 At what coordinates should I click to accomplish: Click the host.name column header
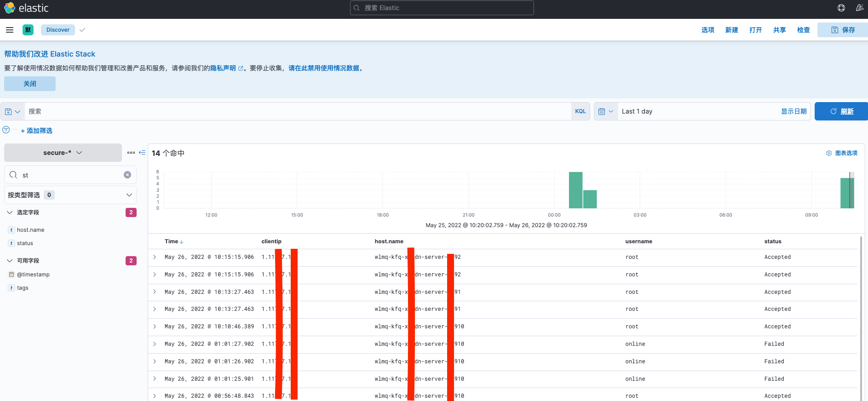(x=389, y=241)
